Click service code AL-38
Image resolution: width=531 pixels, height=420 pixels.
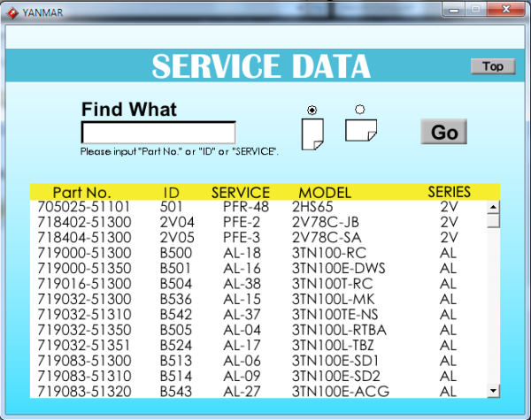[x=242, y=284]
